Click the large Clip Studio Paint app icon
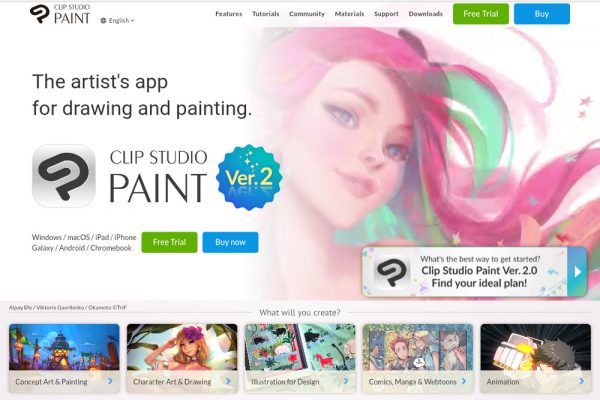 [x=64, y=176]
